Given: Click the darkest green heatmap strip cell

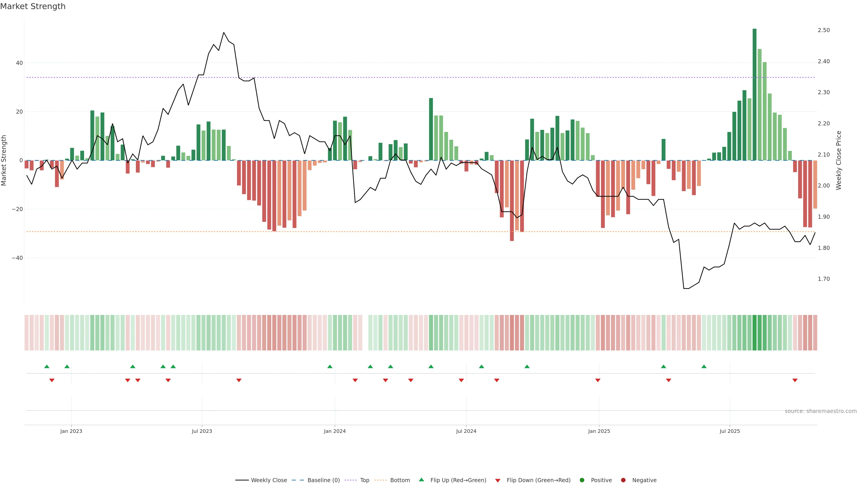Looking at the screenshot, I should [x=755, y=332].
